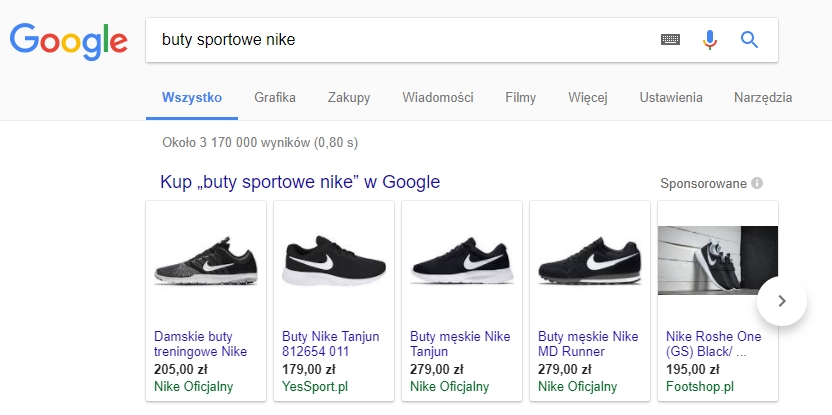Open Damskie buty treningowe Nike link
The image size is (832, 415).
(201, 344)
